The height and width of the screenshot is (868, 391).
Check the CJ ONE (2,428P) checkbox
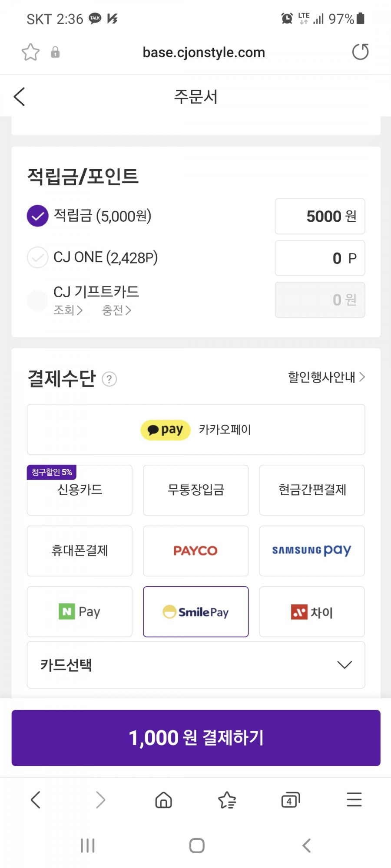(37, 257)
